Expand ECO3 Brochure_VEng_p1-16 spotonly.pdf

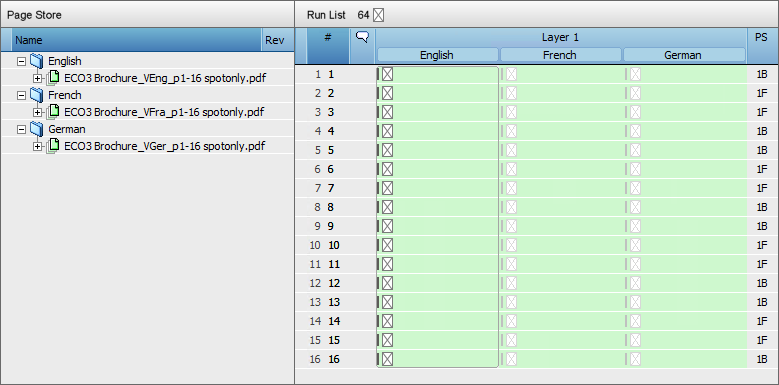click(x=38, y=78)
